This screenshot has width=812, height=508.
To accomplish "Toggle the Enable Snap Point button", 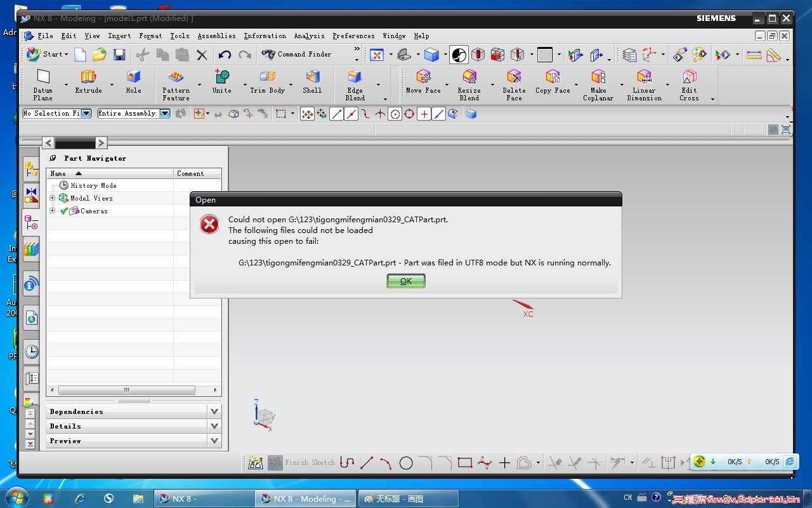I will coord(307,114).
